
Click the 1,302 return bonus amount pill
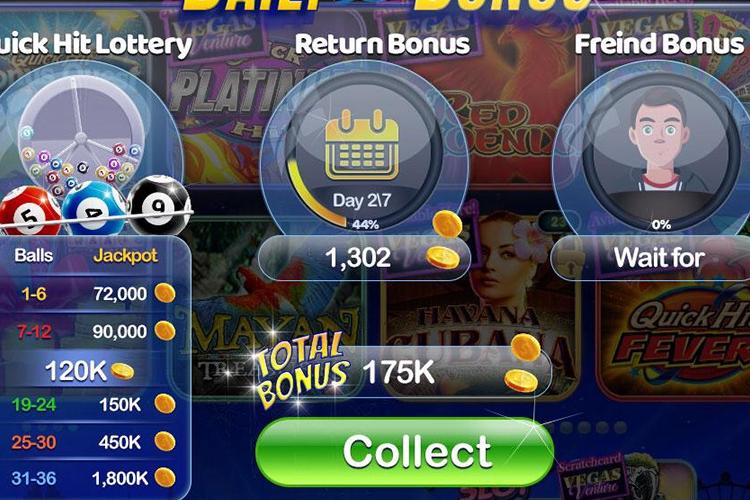point(364,258)
